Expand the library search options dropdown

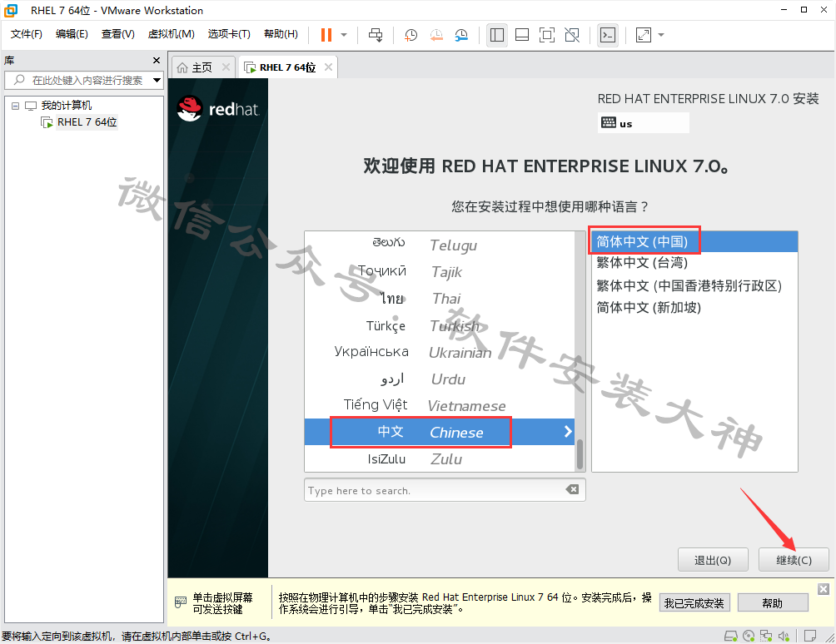pyautogui.click(x=157, y=81)
